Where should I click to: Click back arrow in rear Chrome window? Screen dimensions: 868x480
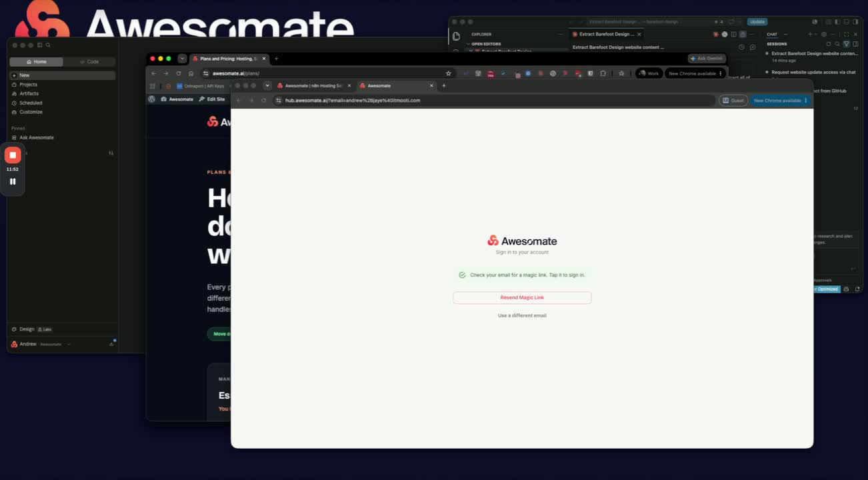click(153, 73)
